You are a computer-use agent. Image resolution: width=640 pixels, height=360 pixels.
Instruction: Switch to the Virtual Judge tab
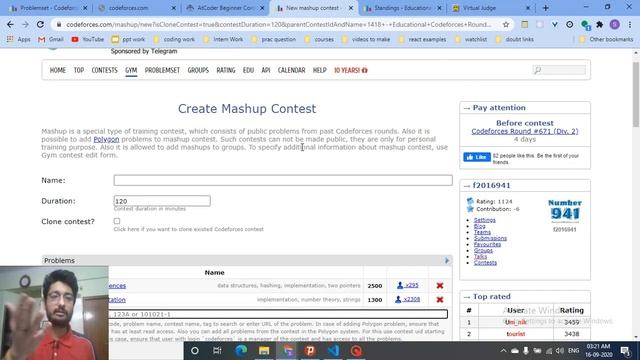pyautogui.click(x=490, y=8)
